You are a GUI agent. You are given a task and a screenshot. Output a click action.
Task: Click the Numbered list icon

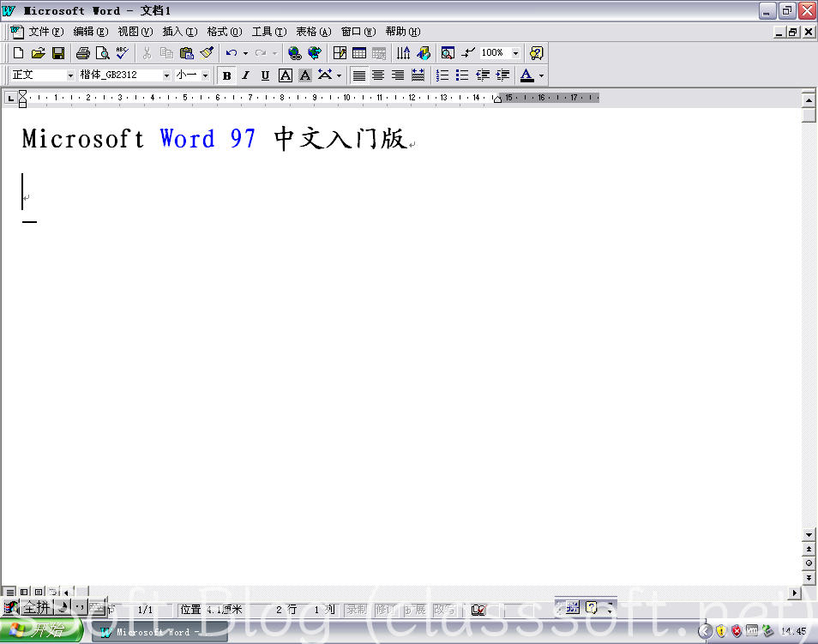pyautogui.click(x=442, y=75)
